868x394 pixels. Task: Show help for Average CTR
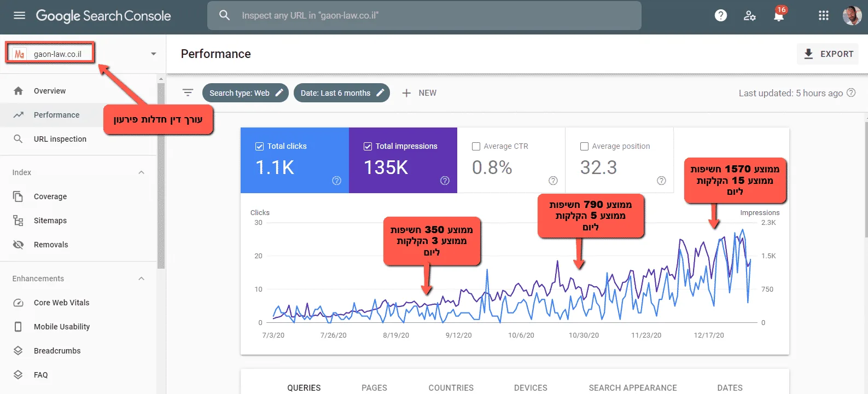tap(553, 181)
